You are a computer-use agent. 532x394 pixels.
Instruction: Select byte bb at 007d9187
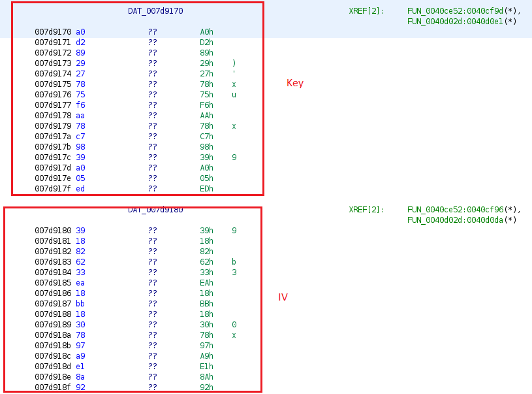[x=80, y=304]
